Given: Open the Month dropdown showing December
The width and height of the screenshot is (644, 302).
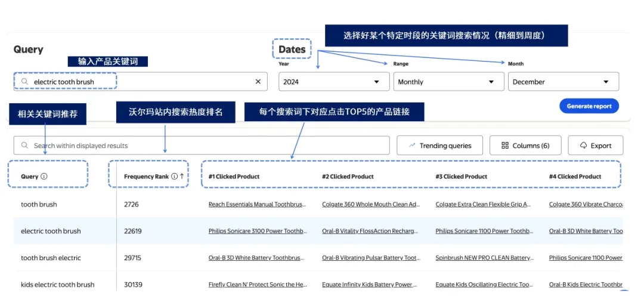Looking at the screenshot, I should coord(563,81).
